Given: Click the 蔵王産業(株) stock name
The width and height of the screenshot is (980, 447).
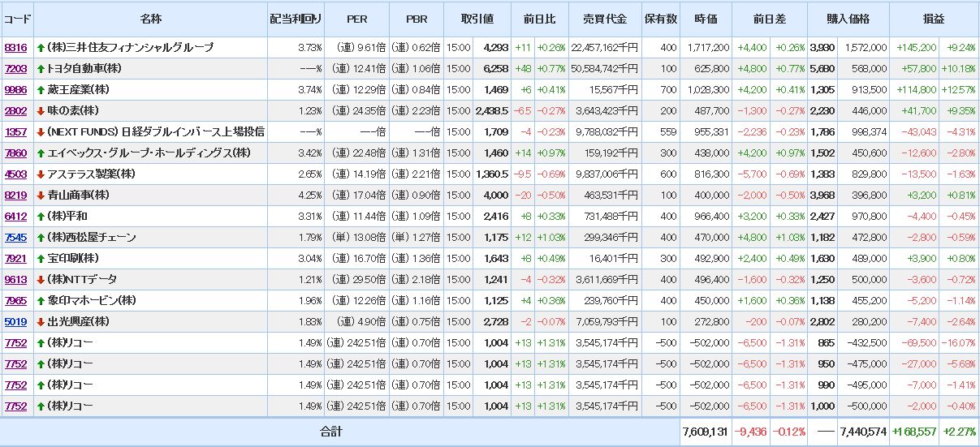Looking at the screenshot, I should click(78, 90).
